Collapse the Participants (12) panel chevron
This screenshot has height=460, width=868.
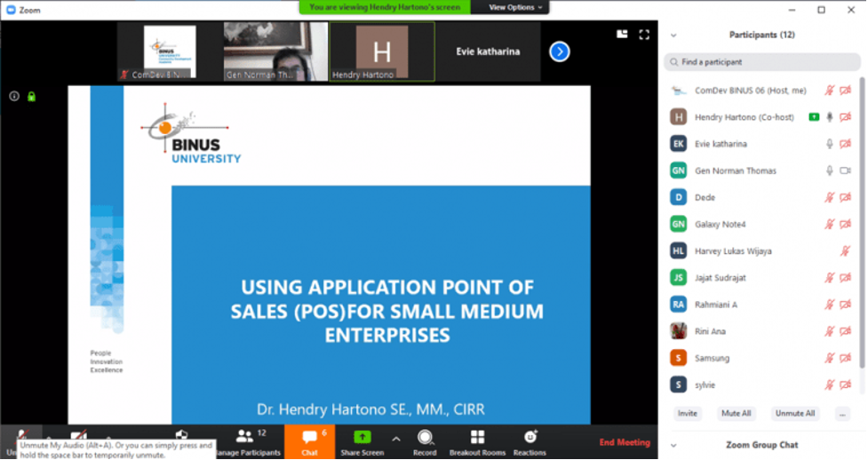(x=673, y=35)
